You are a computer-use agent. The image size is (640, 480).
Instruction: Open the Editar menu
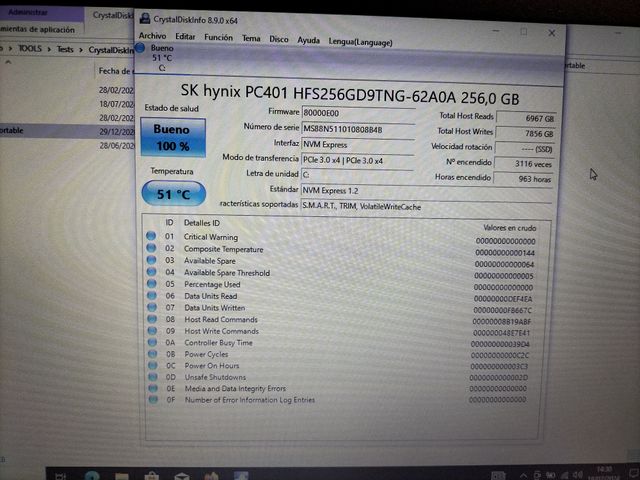point(185,37)
